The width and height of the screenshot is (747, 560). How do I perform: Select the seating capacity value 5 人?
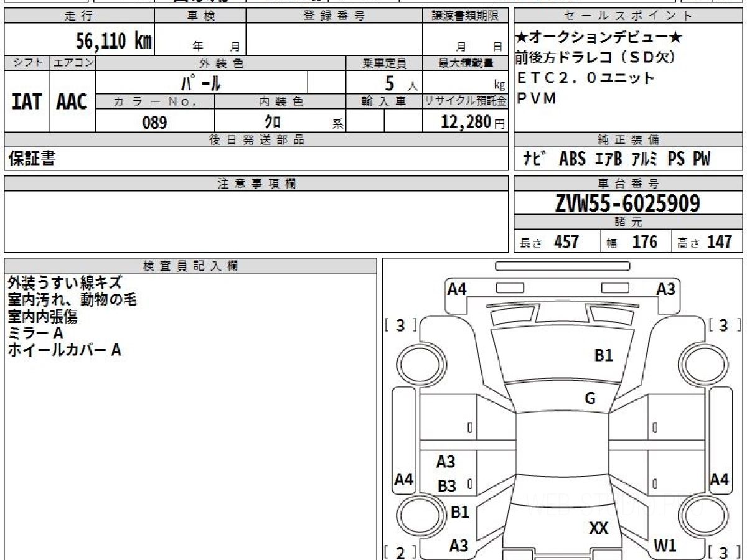pos(402,83)
